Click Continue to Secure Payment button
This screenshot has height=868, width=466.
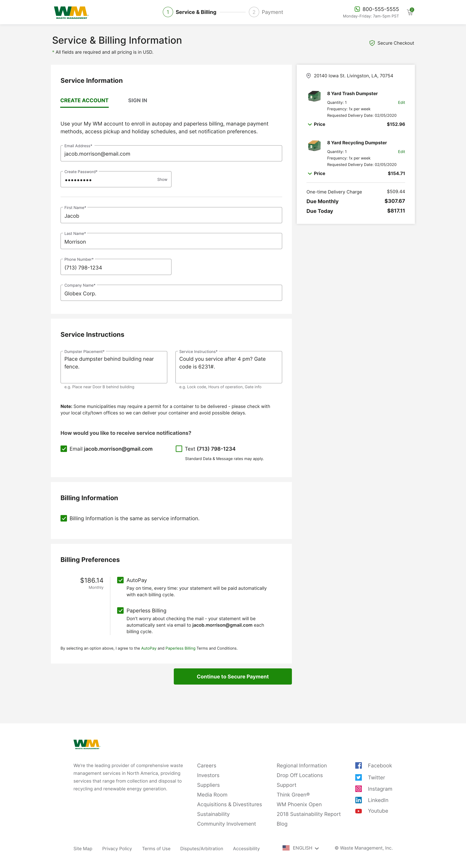[x=233, y=677]
